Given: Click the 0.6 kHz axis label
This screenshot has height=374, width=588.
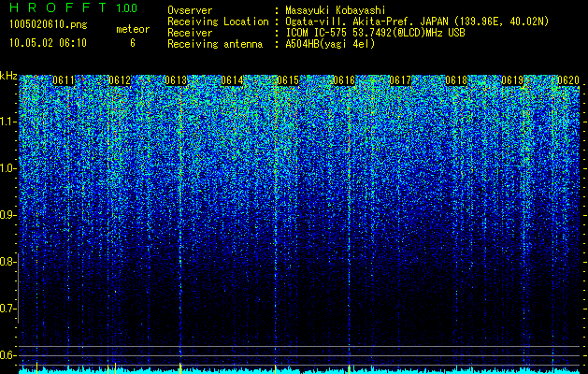Looking at the screenshot, I should point(7,355).
